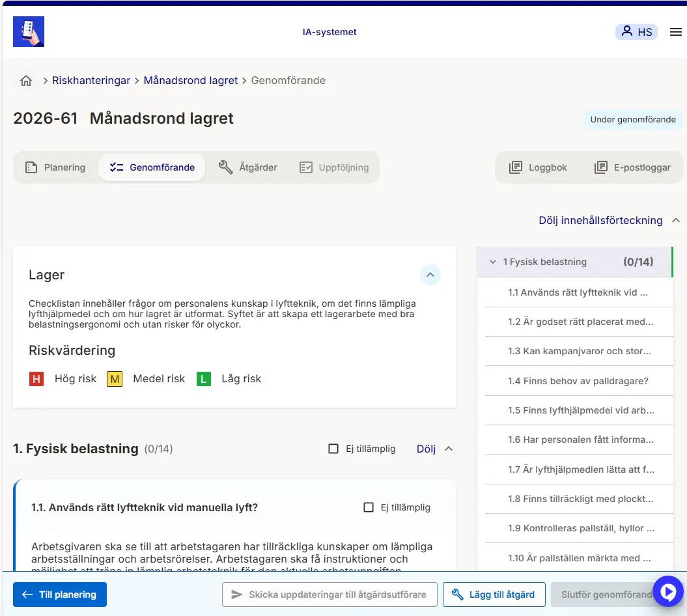Collapse the Lager description card chevron
The image size is (687, 616).
pyautogui.click(x=430, y=275)
